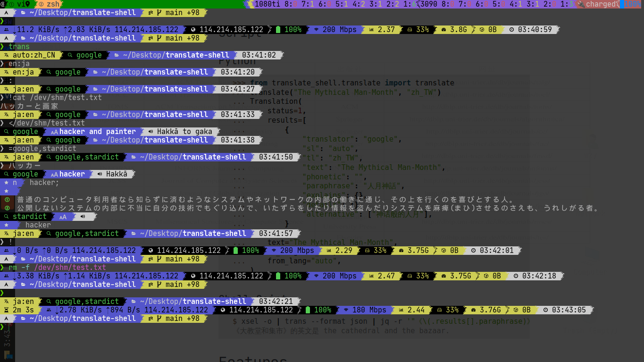The width and height of the screenshot is (644, 362).
Task: Click the clock icon beside 03:42:01
Action: [x=474, y=250]
